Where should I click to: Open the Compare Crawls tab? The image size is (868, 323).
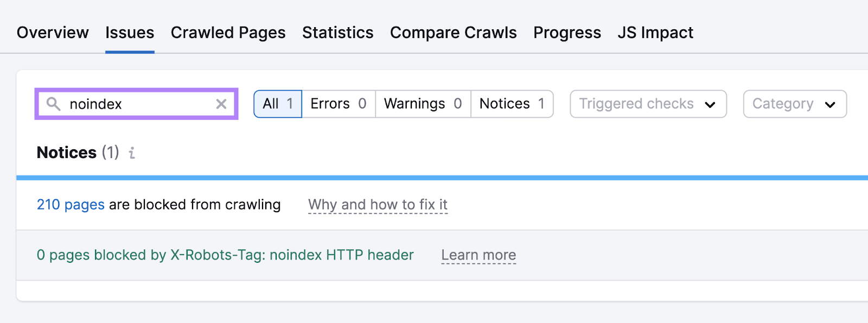[453, 33]
